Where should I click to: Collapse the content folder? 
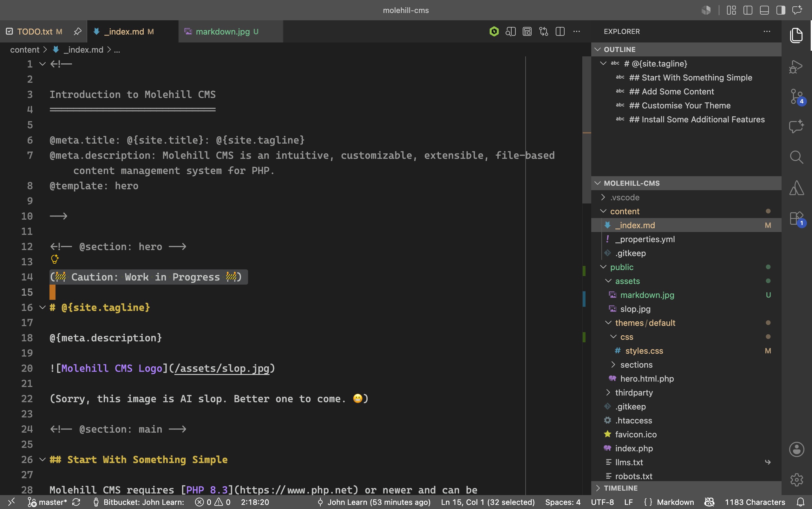[x=603, y=211]
